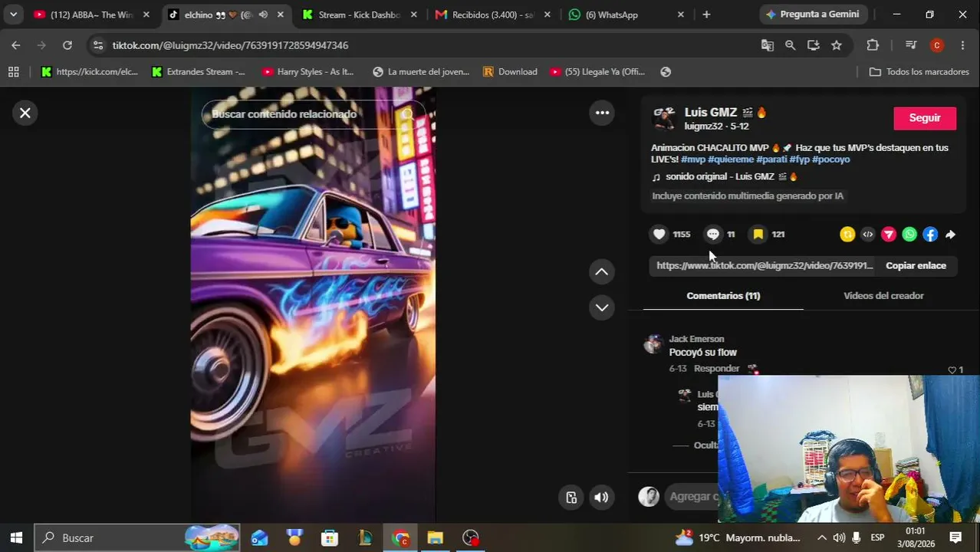Open media controls icon

911,46
